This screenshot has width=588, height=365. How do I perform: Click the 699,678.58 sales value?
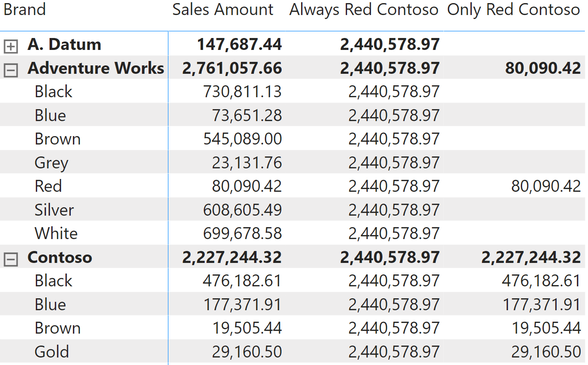242,233
